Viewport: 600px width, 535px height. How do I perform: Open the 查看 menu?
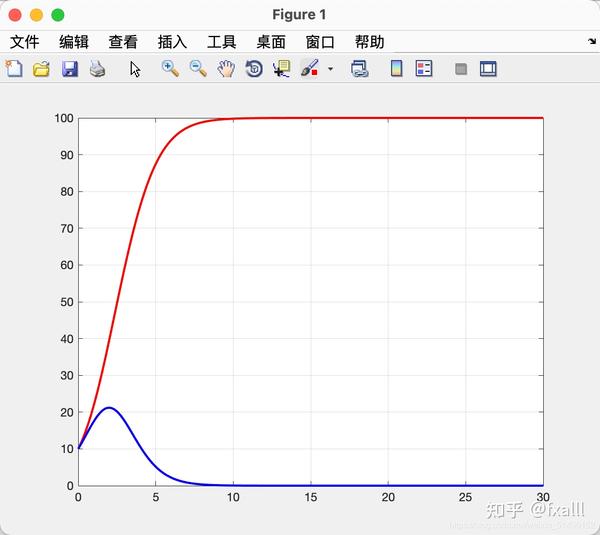click(x=123, y=42)
